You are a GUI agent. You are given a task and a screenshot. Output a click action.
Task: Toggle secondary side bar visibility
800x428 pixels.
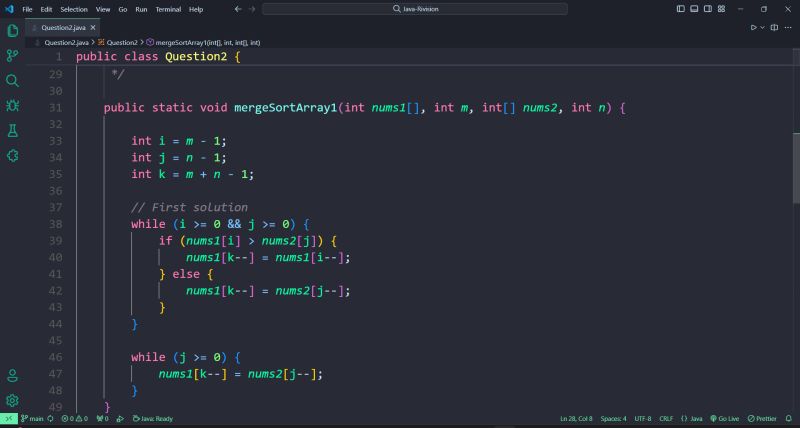pos(708,9)
